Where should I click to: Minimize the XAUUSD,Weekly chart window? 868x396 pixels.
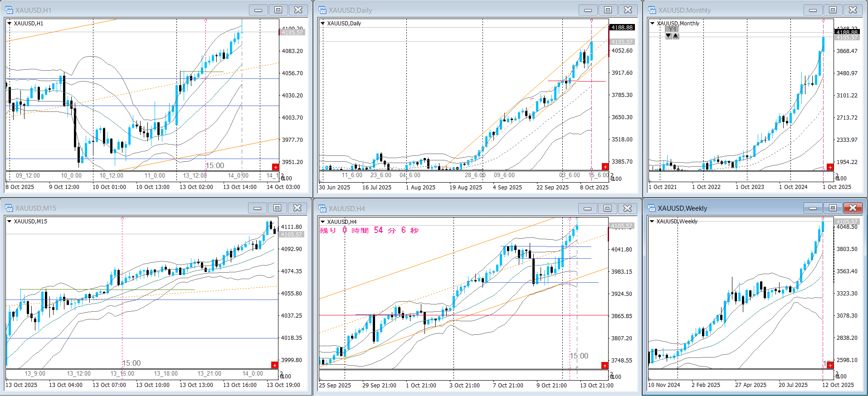coord(813,208)
